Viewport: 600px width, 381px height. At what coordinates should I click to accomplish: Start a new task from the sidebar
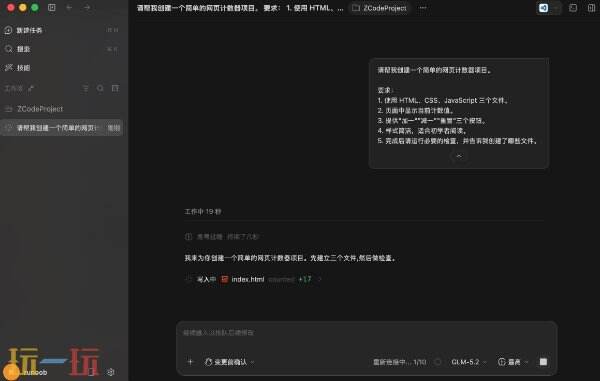pyautogui.click(x=61, y=30)
